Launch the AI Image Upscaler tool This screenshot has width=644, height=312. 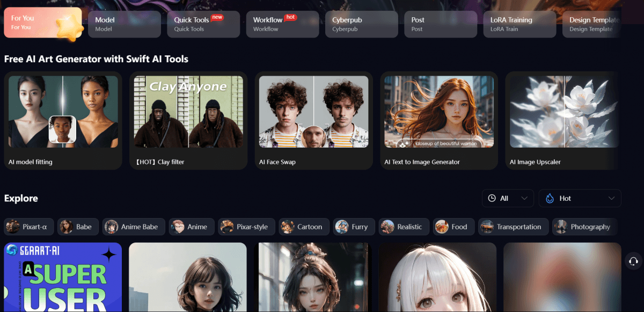pyautogui.click(x=564, y=121)
